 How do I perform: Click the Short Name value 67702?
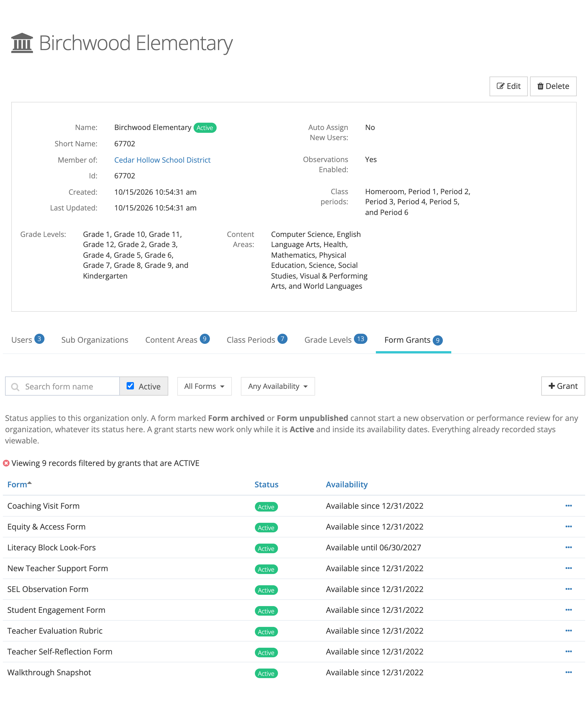[x=125, y=144]
